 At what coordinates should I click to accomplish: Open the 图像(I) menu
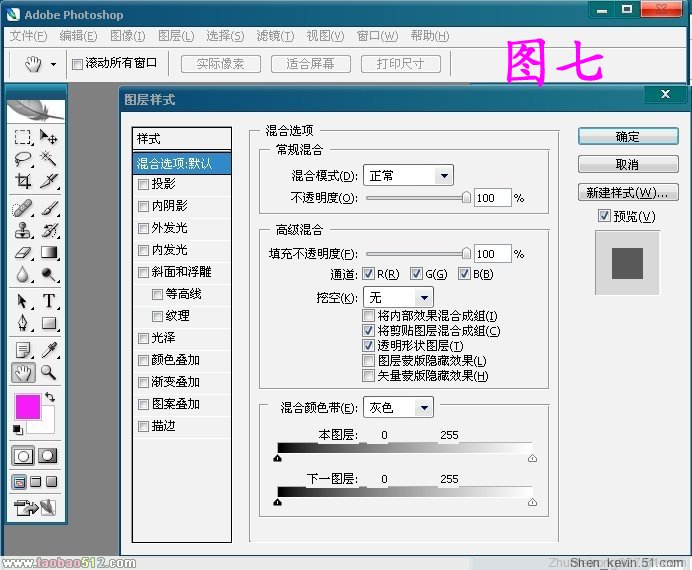(x=128, y=36)
